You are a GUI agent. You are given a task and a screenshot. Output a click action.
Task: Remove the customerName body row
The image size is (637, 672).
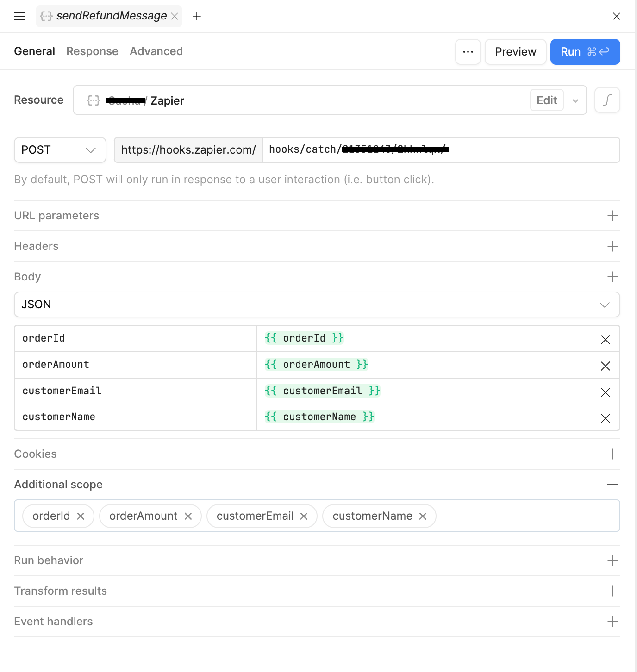606,418
